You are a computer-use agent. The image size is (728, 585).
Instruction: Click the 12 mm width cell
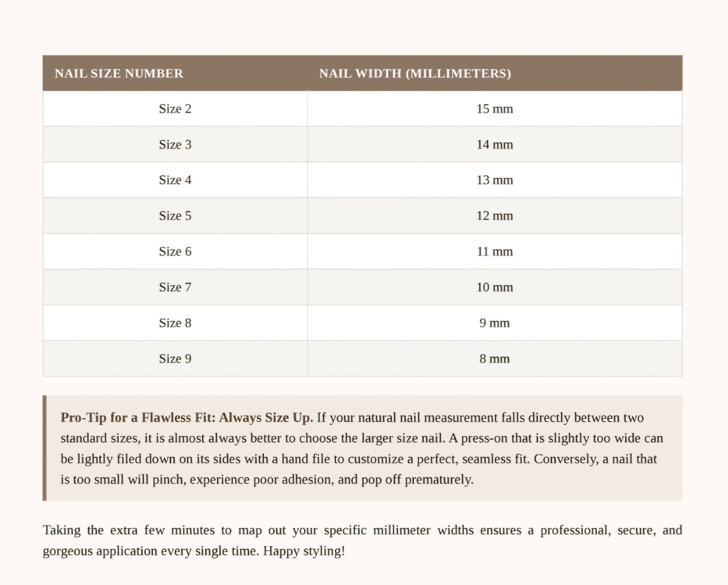click(495, 215)
